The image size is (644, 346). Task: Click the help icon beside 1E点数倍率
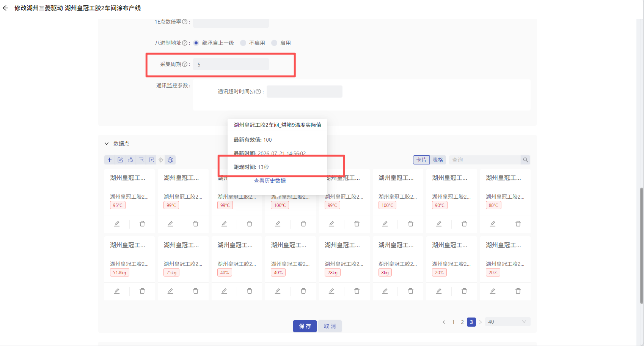[185, 22]
